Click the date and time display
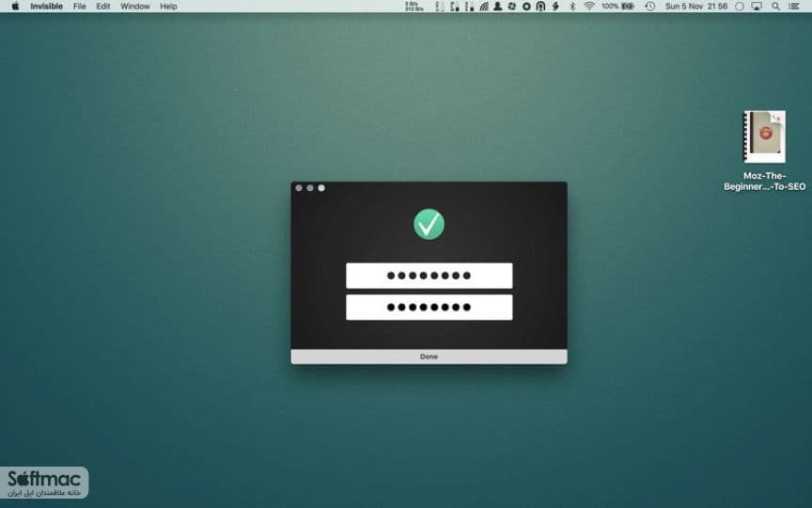The height and width of the screenshot is (508, 812). coord(696,7)
